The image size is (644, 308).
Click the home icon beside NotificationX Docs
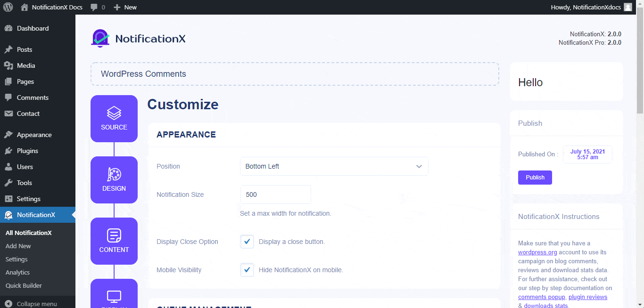pyautogui.click(x=25, y=7)
